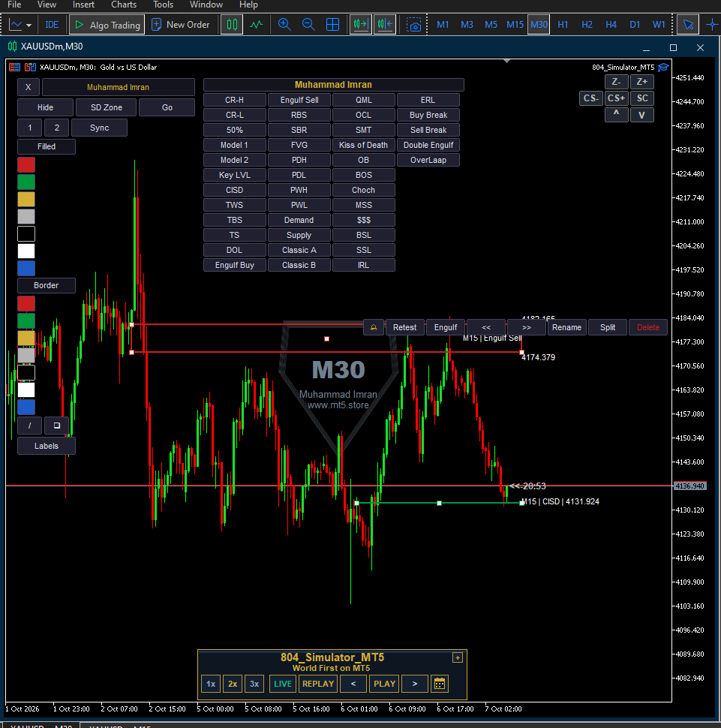This screenshot has height=728, width=721.
Task: Pick the red swatch under Filled
Action: (26, 165)
